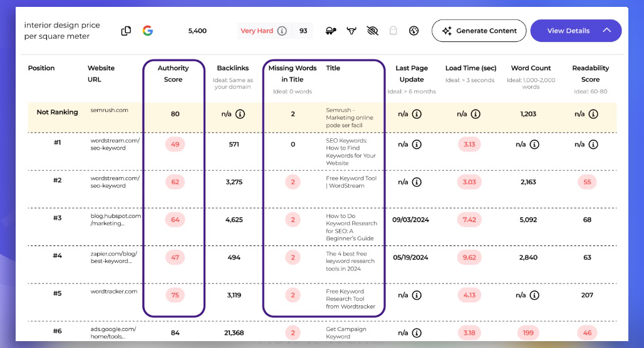
Task: Click title 'Free Keyword Tool | WordStream'
Action: pos(351,182)
